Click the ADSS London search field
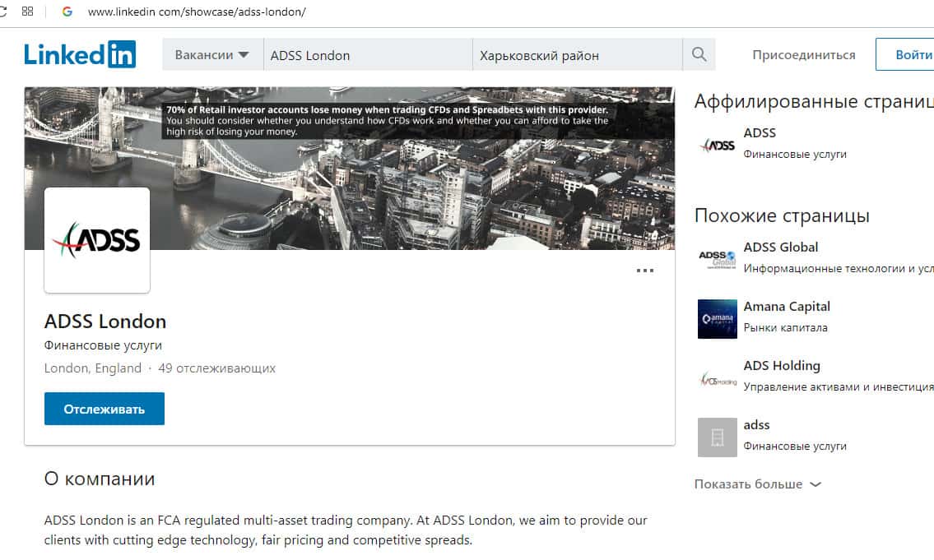 click(368, 55)
